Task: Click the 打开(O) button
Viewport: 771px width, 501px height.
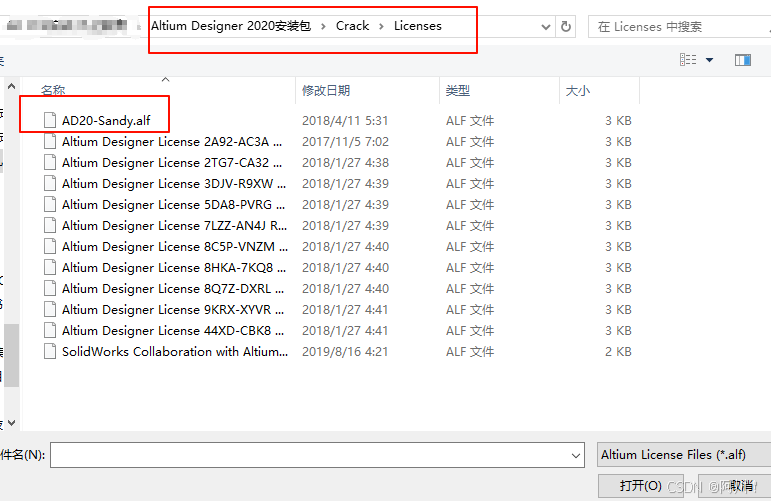Action: click(640, 486)
